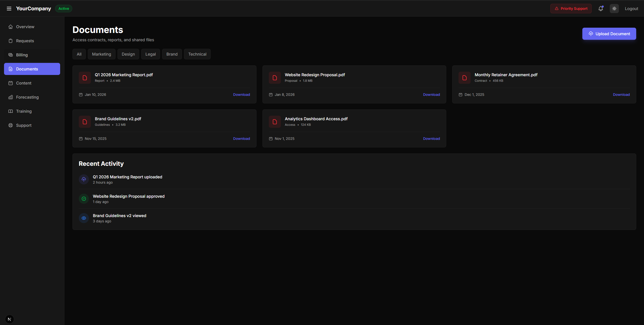Select the Legal filter tab
Viewport: 644px width, 325px height.
(150, 54)
